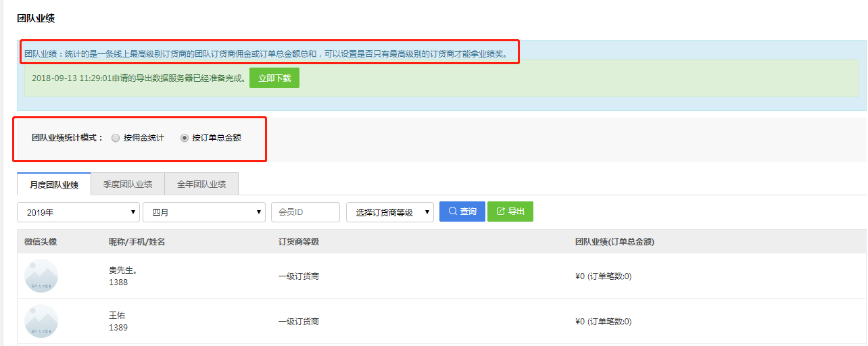Viewport: 868px width, 346px height.
Task: Click the 团队业绩(订单总金额) column header
Action: pyautogui.click(x=614, y=242)
